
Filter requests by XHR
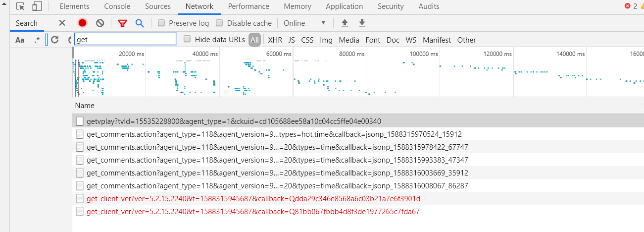(275, 40)
